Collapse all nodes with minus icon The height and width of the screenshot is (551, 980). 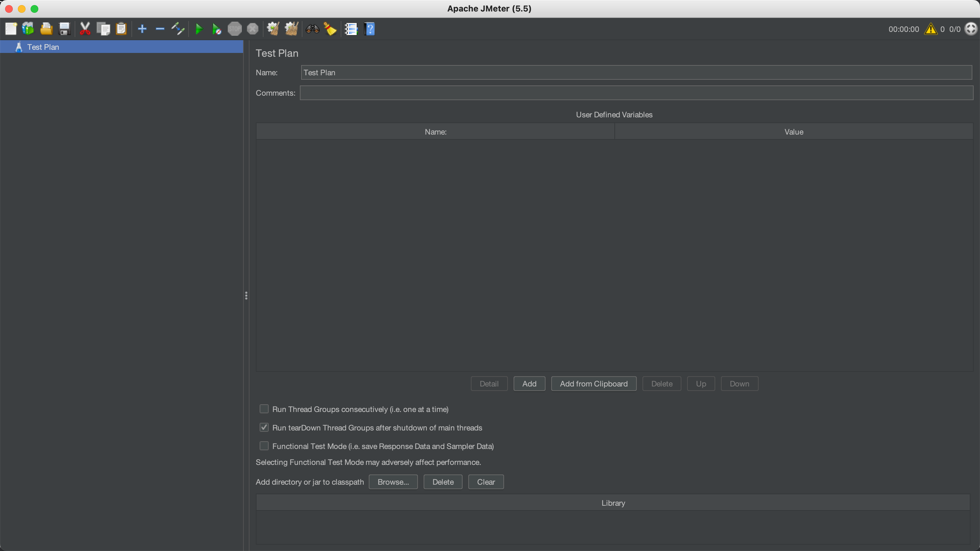tap(160, 29)
